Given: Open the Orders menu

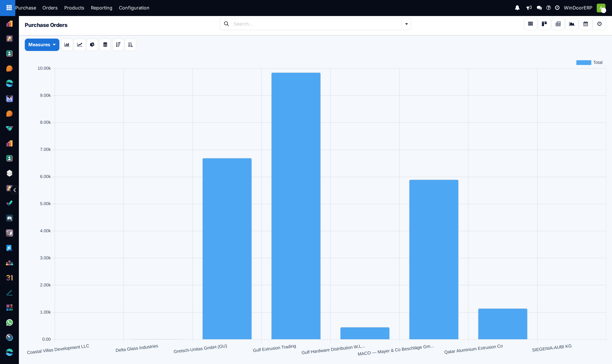Looking at the screenshot, I should click(x=50, y=8).
